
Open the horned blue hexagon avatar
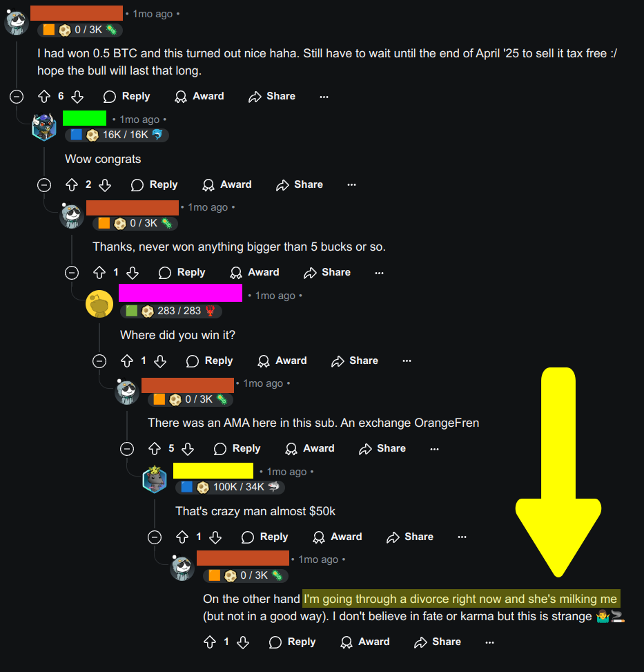pos(44,127)
